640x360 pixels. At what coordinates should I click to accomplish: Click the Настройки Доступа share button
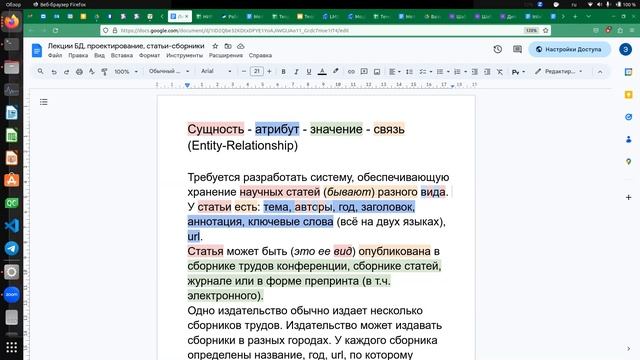pos(569,49)
